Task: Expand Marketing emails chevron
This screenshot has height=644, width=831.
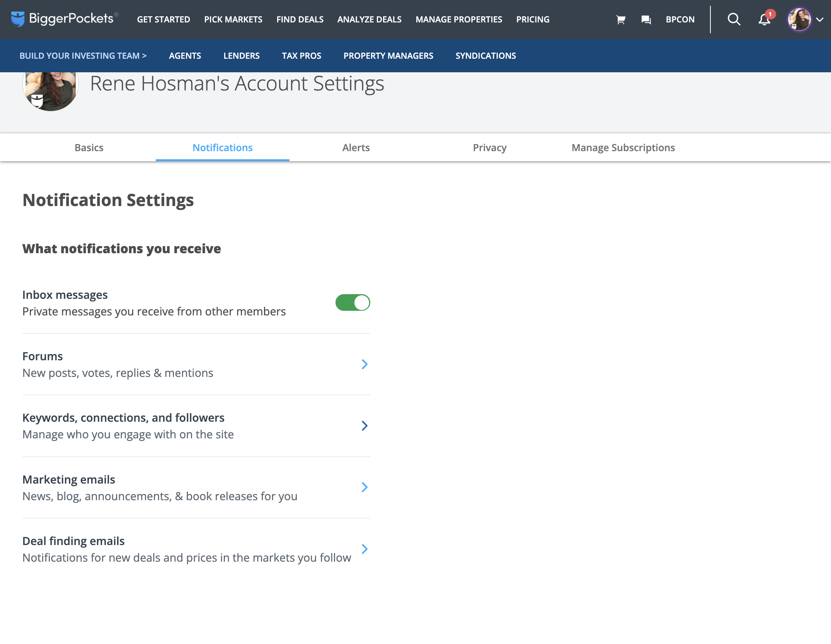Action: pyautogui.click(x=364, y=487)
